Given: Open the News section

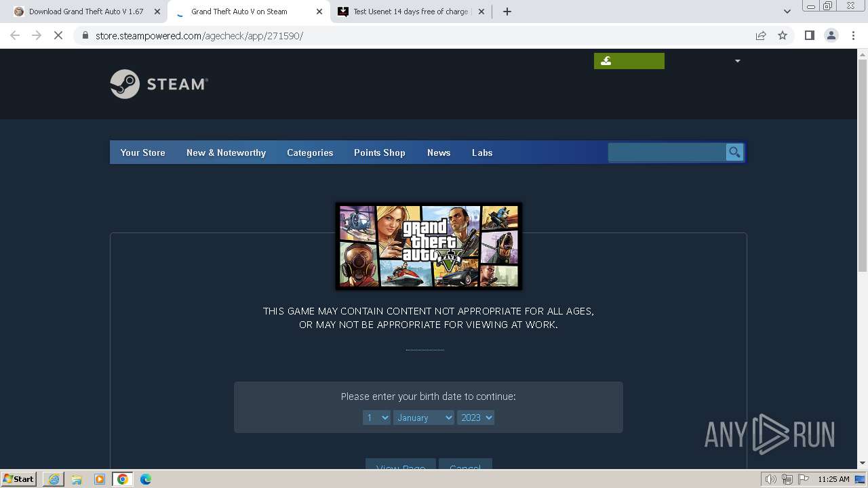Looking at the screenshot, I should (439, 152).
